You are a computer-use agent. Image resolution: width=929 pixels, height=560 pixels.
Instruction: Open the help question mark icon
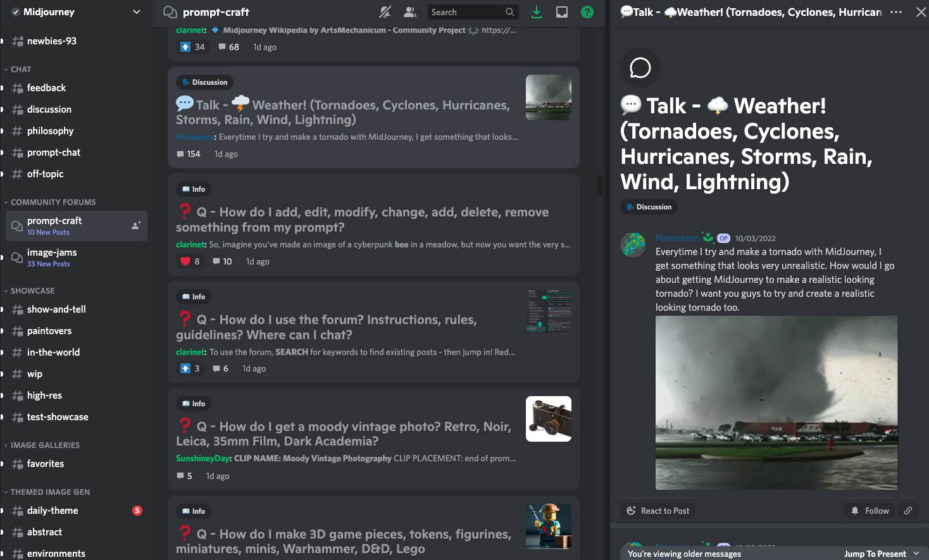point(587,12)
